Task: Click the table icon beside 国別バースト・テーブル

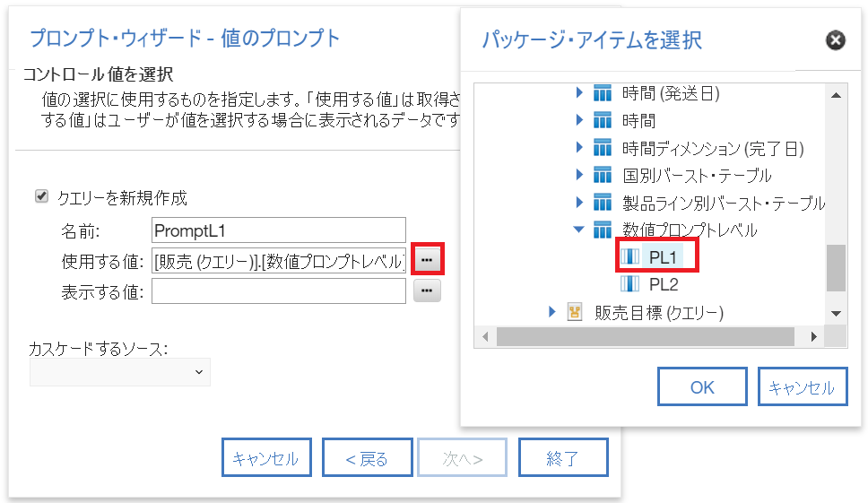Action: pos(603,175)
